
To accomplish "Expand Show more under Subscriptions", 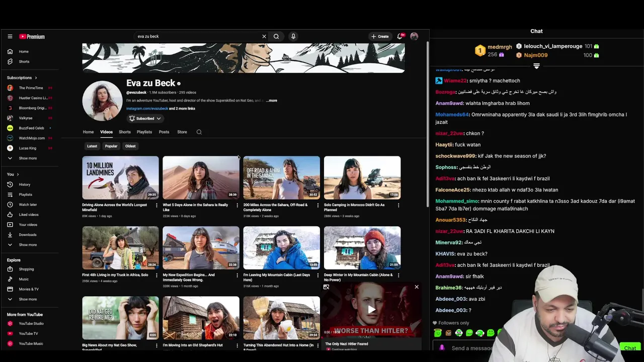I will 28,158.
